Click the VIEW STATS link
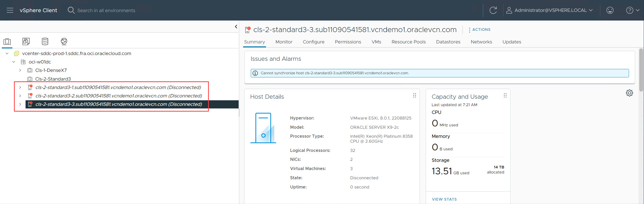Image resolution: width=644 pixels, height=204 pixels. pos(444,199)
